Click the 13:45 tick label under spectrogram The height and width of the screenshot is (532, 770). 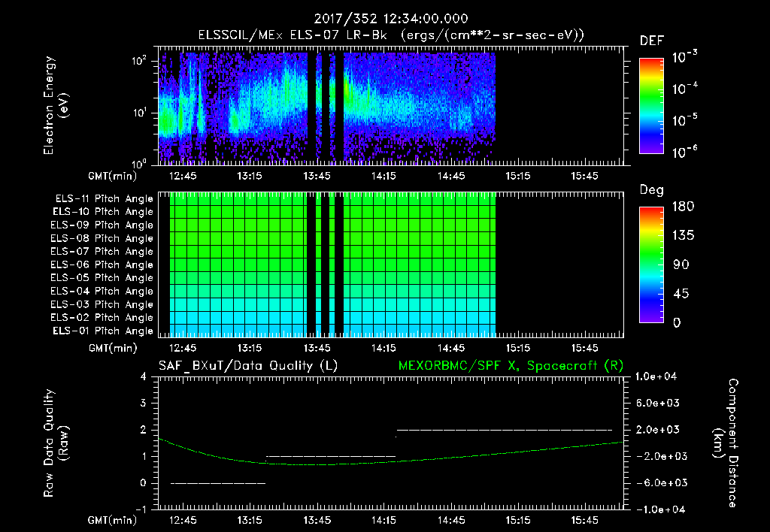[317, 176]
